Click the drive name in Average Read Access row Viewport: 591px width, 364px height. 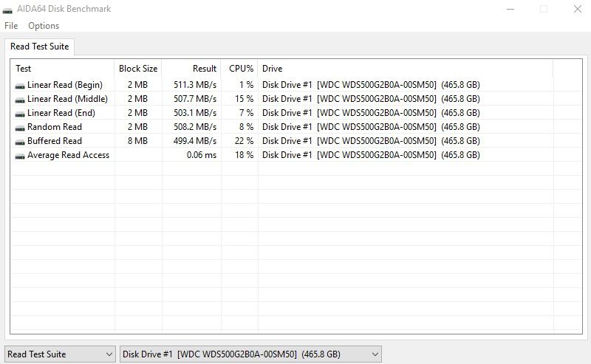click(x=371, y=155)
